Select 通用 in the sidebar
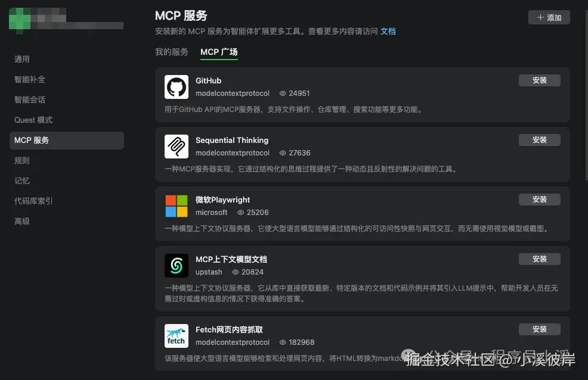 click(21, 59)
